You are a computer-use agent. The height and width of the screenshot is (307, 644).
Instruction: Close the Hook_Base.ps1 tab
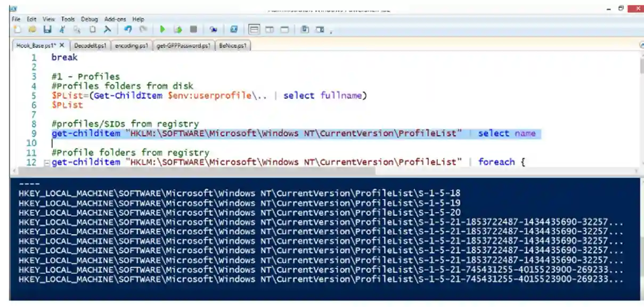point(61,46)
